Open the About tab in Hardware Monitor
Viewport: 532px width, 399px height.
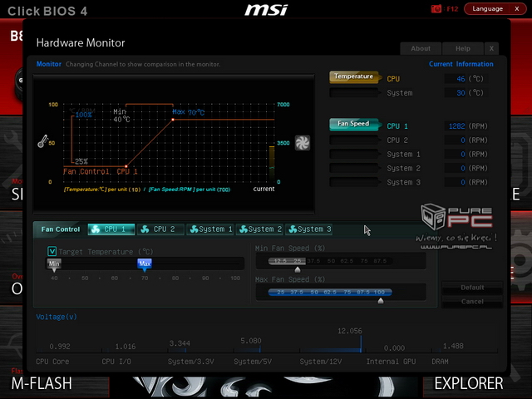(421, 48)
